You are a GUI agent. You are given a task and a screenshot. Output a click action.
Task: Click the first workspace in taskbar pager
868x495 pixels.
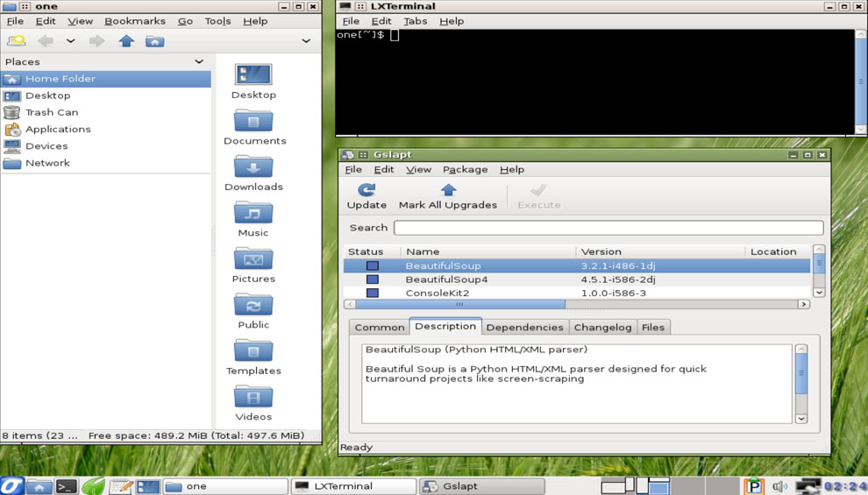coord(617,486)
